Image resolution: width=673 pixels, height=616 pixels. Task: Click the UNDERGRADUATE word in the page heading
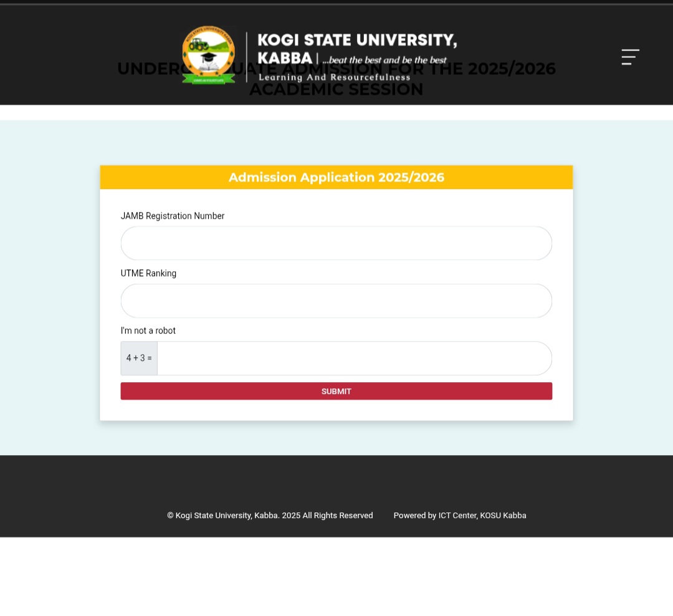click(x=148, y=69)
